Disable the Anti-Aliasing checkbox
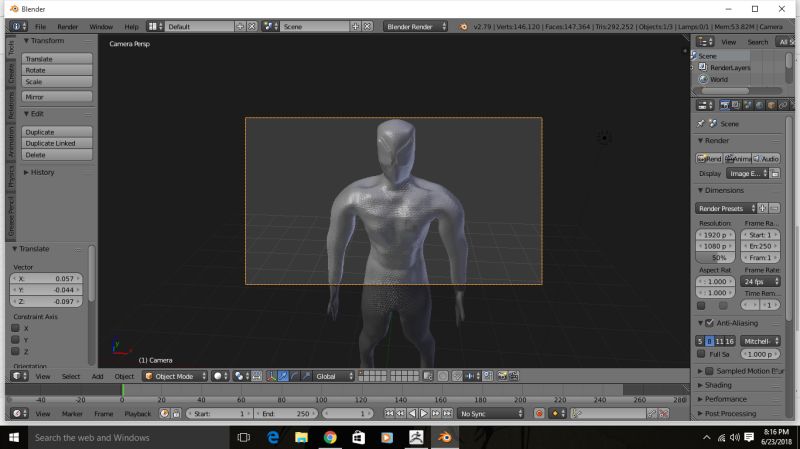The height and width of the screenshot is (449, 800). (709, 323)
